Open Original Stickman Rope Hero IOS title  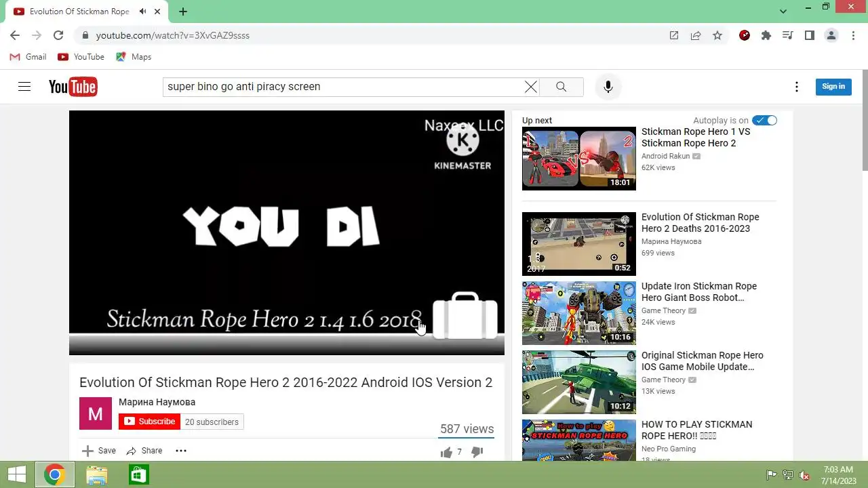click(703, 361)
